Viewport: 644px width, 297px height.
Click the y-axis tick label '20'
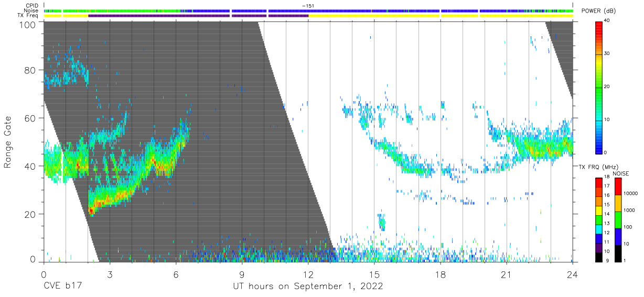30,214
